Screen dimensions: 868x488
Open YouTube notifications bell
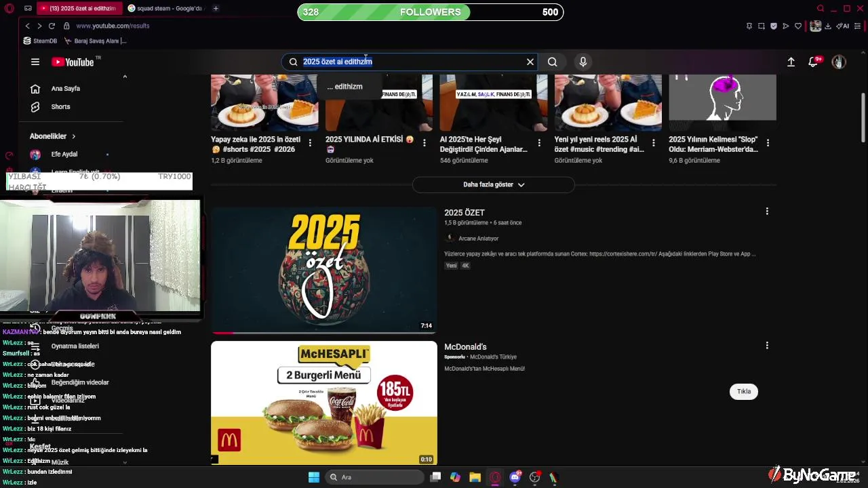click(x=813, y=62)
